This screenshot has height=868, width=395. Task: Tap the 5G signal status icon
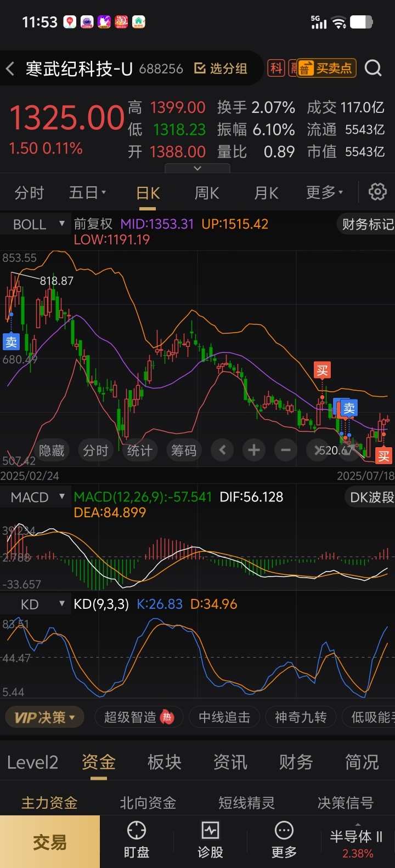point(319,22)
